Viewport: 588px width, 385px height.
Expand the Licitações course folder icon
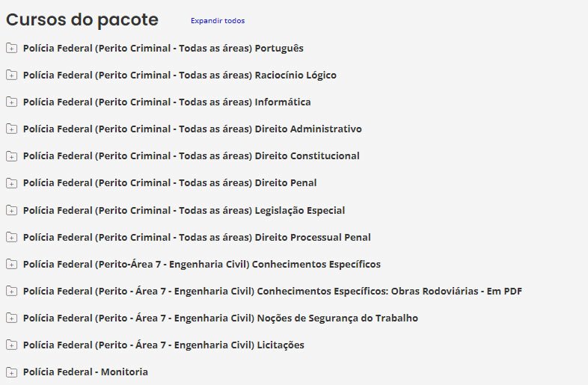click(x=11, y=345)
